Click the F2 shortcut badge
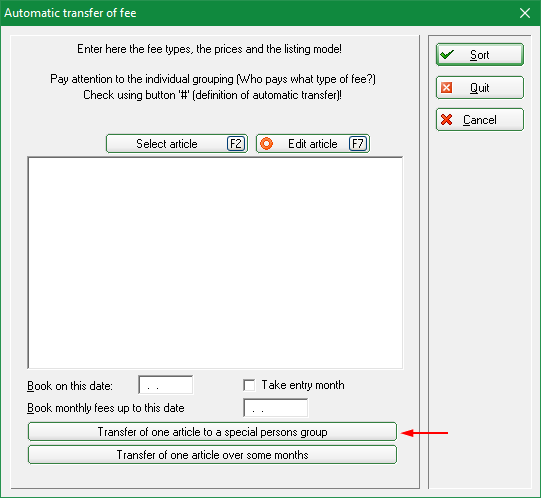 236,144
